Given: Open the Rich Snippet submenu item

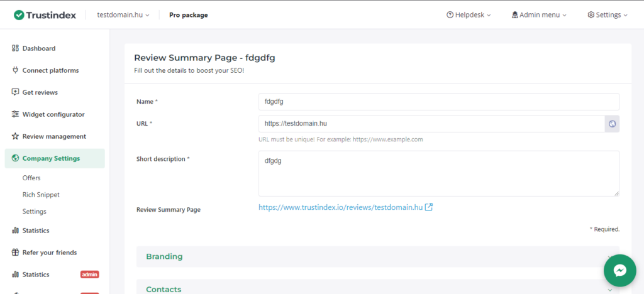Looking at the screenshot, I should [41, 195].
